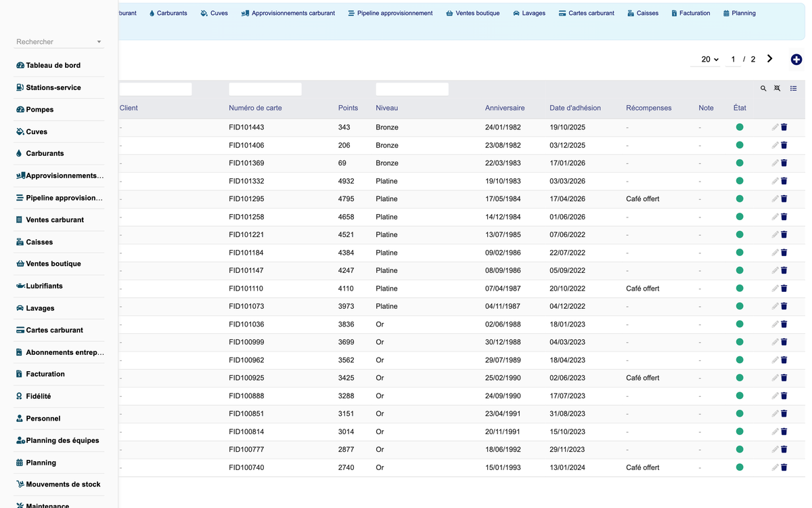Sort by Récompenses column header

(649, 108)
